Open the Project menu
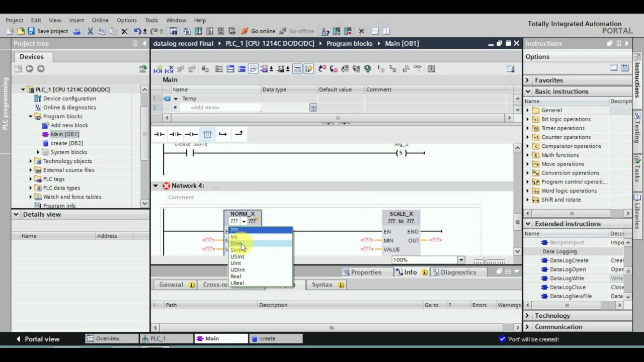This screenshot has height=362, width=644. (x=14, y=20)
